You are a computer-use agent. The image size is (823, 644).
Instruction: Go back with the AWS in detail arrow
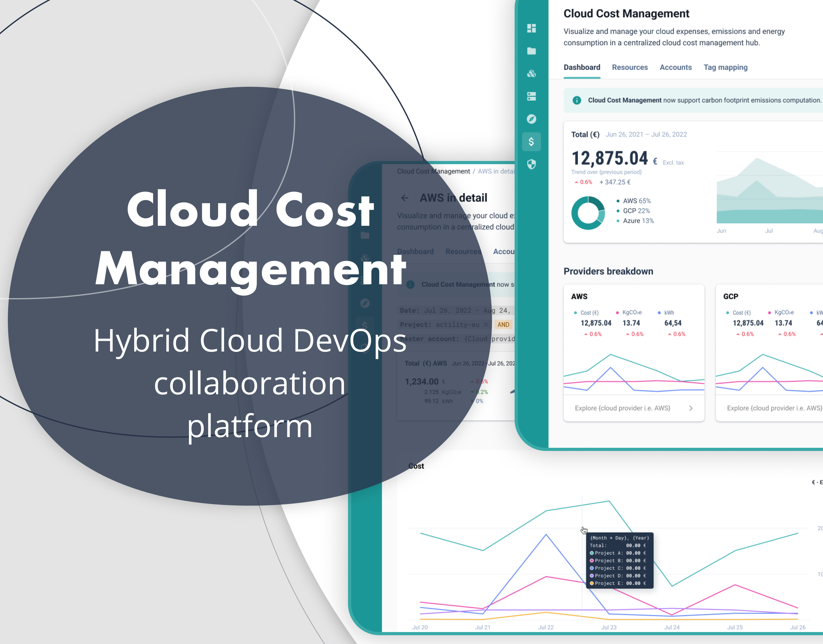pyautogui.click(x=405, y=198)
